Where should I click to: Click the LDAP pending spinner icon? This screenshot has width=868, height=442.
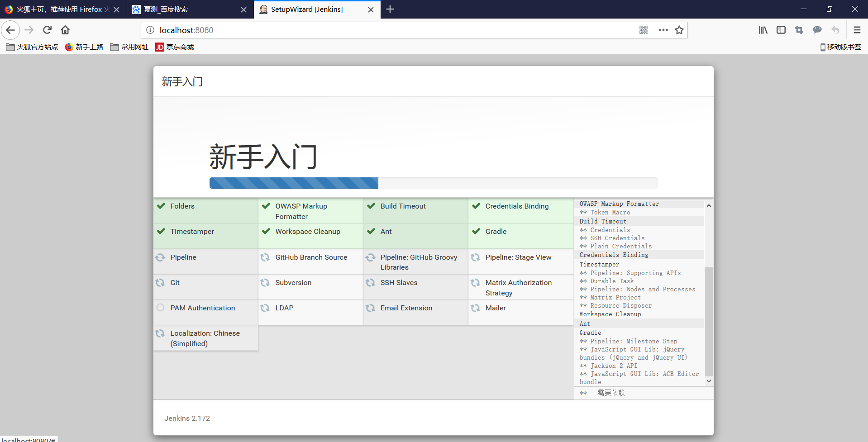[x=265, y=308]
